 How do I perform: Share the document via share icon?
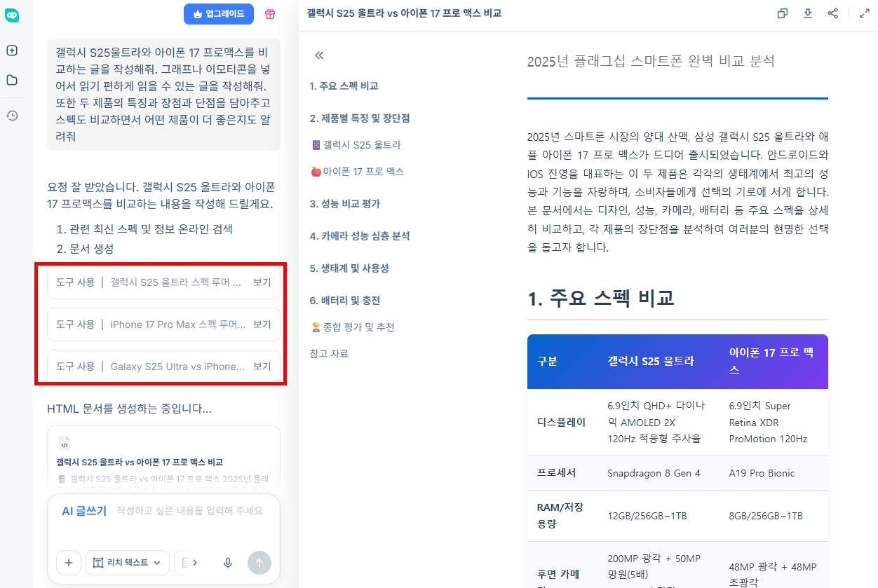point(833,13)
